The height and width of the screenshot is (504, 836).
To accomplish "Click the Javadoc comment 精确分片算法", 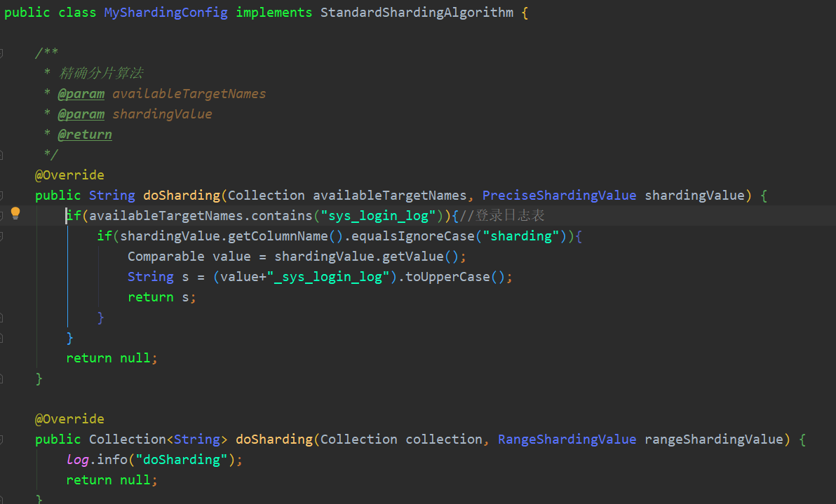I will click(101, 73).
